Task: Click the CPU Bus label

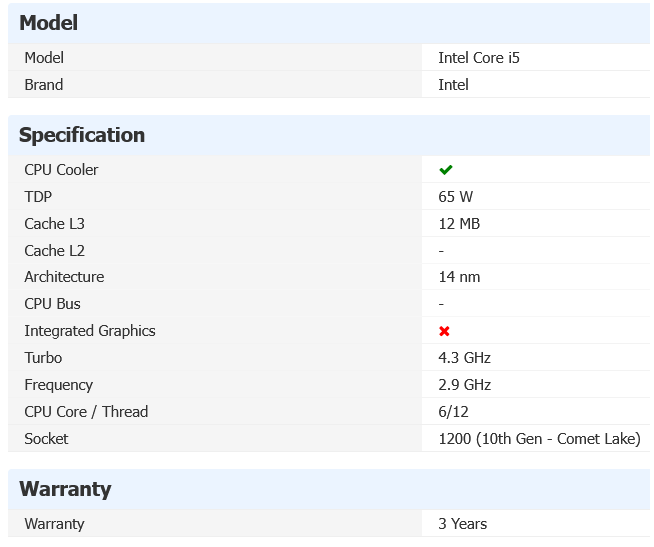Action: 52,304
